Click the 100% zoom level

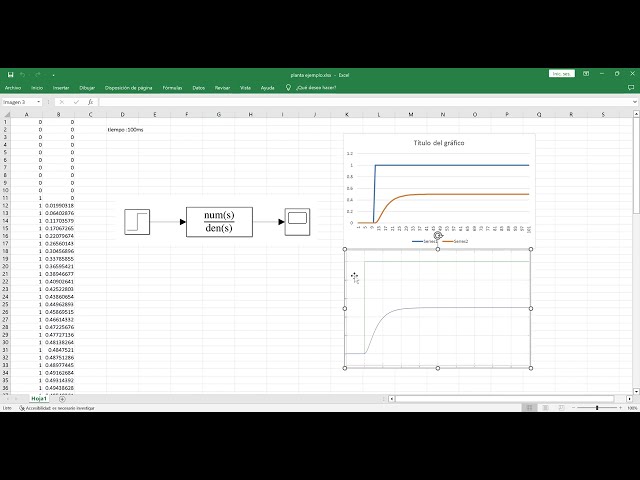(632, 408)
